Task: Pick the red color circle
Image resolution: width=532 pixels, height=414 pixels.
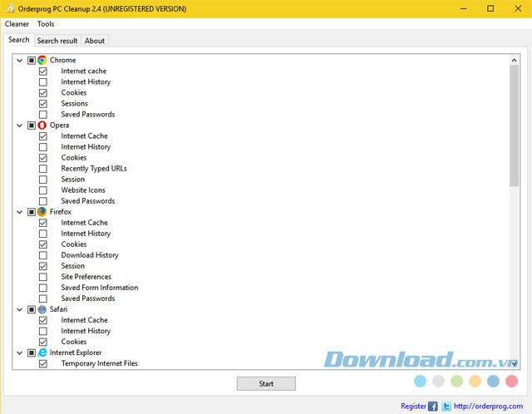Action: click(x=512, y=381)
